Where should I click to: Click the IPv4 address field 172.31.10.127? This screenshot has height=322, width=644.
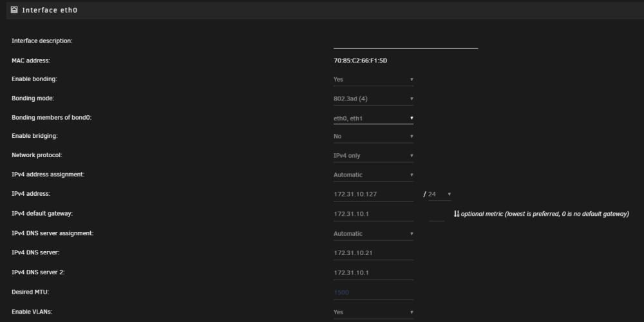click(x=374, y=194)
